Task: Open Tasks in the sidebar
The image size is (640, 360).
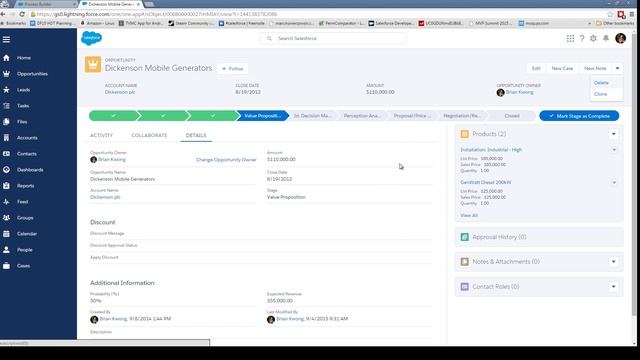Action: pyautogui.click(x=23, y=106)
